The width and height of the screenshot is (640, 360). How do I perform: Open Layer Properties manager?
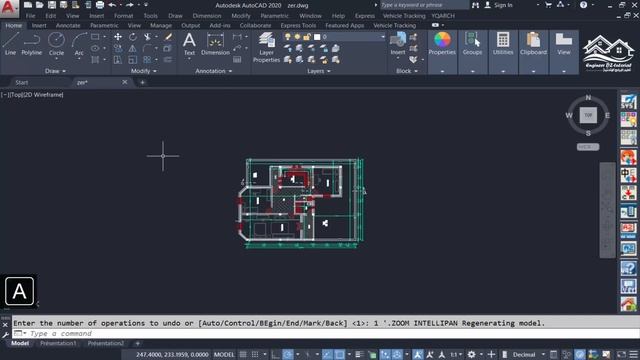click(x=267, y=47)
